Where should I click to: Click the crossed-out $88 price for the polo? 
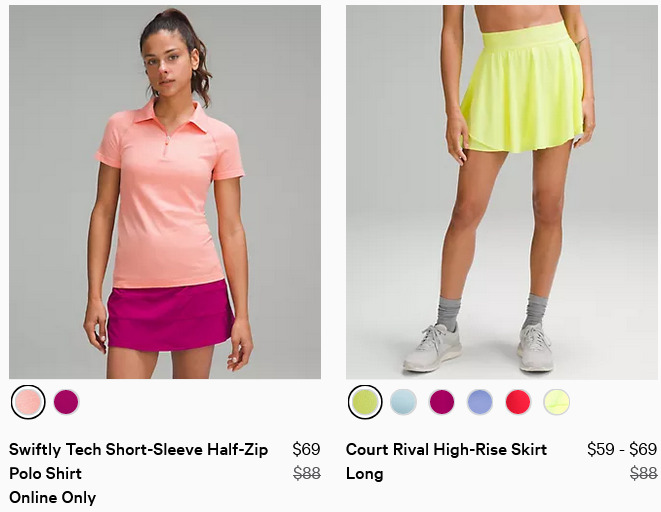307,473
